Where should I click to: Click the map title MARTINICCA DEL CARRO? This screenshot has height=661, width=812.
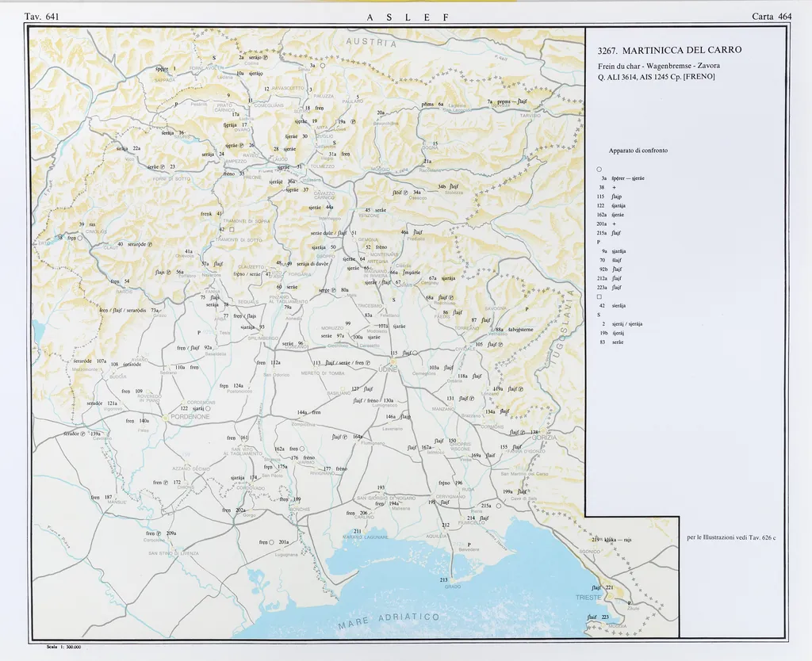pyautogui.click(x=670, y=50)
